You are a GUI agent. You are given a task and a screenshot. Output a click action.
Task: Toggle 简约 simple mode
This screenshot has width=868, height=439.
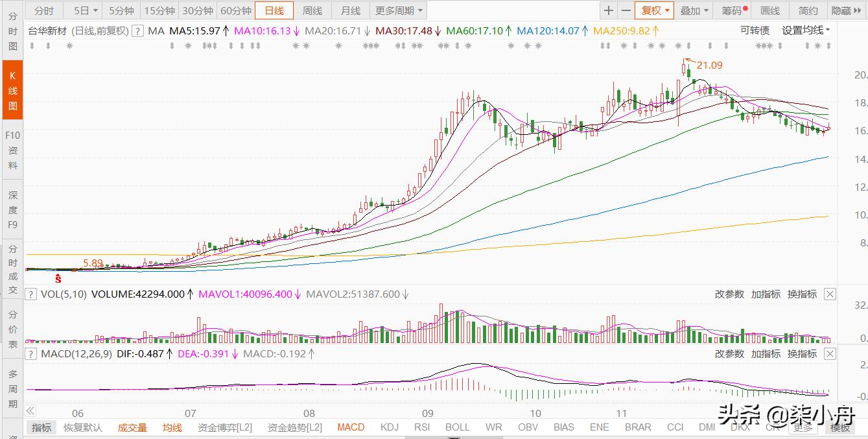click(x=808, y=10)
